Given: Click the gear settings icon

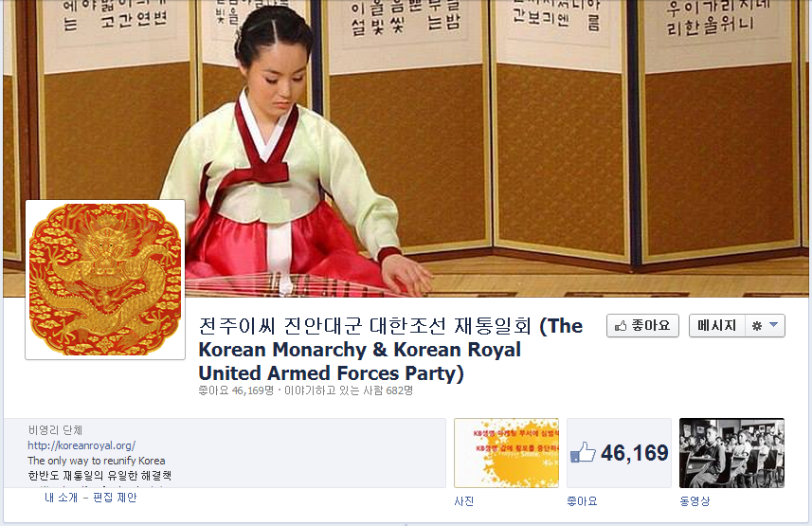Looking at the screenshot, I should [x=757, y=326].
